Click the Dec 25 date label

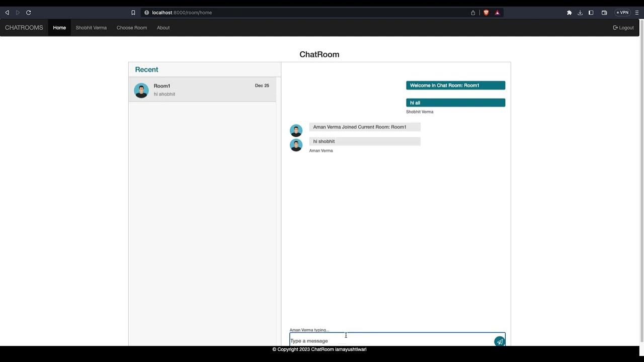click(x=262, y=86)
